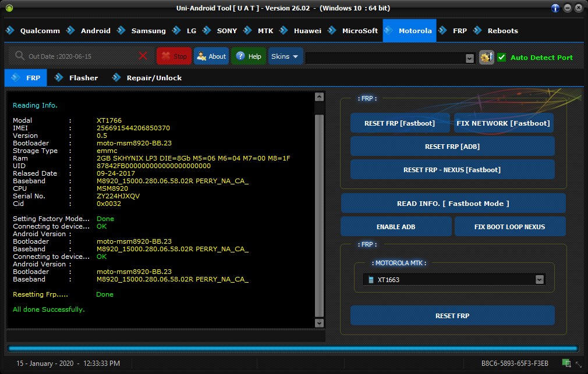Open the About dialog
588x374 pixels.
pyautogui.click(x=211, y=56)
